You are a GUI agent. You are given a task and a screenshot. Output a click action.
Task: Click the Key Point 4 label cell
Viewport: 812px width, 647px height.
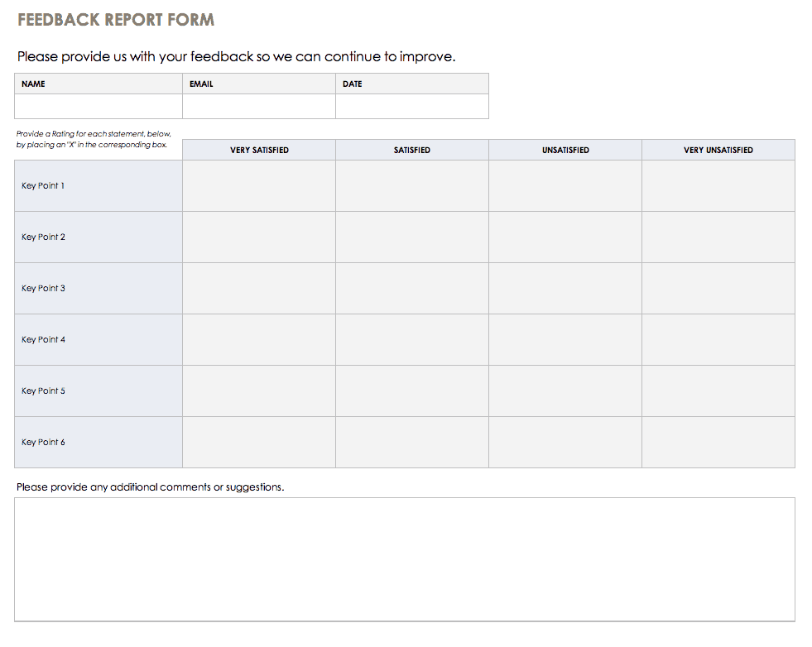tap(98, 340)
